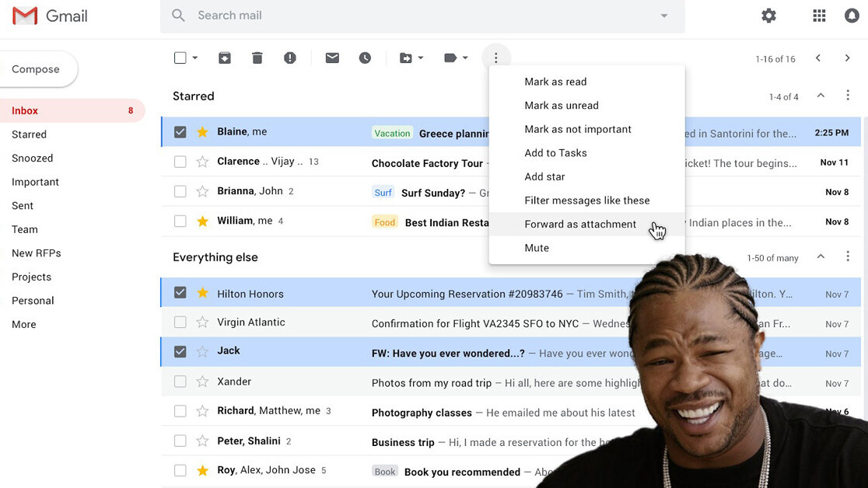The width and height of the screenshot is (868, 488).
Task: Star the Clarence Chocolate Factory Tour email
Action: tap(202, 162)
